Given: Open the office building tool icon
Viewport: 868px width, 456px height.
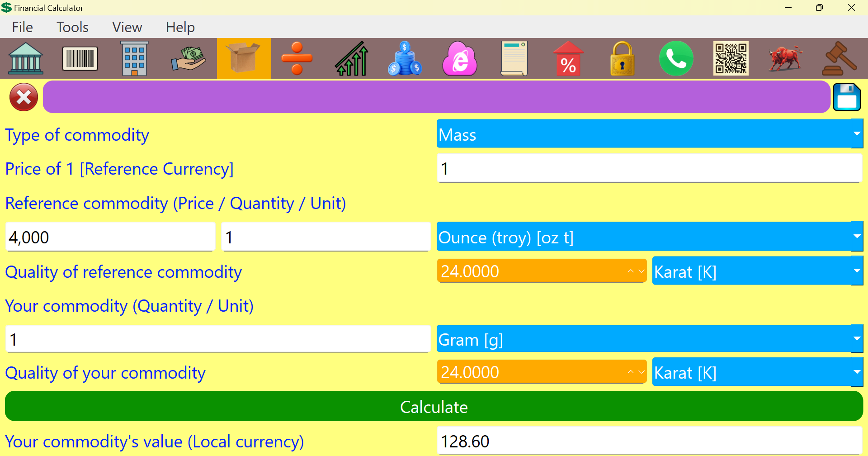Looking at the screenshot, I should point(134,58).
